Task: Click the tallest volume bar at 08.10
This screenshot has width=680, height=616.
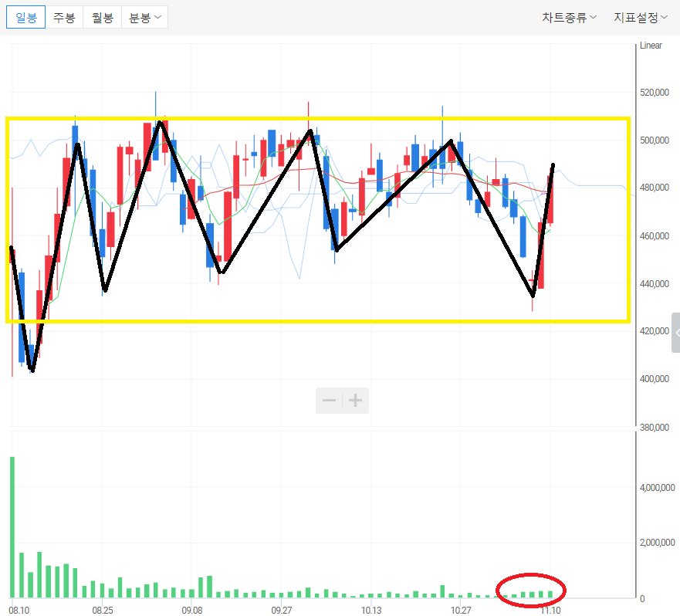Action: (x=12, y=527)
